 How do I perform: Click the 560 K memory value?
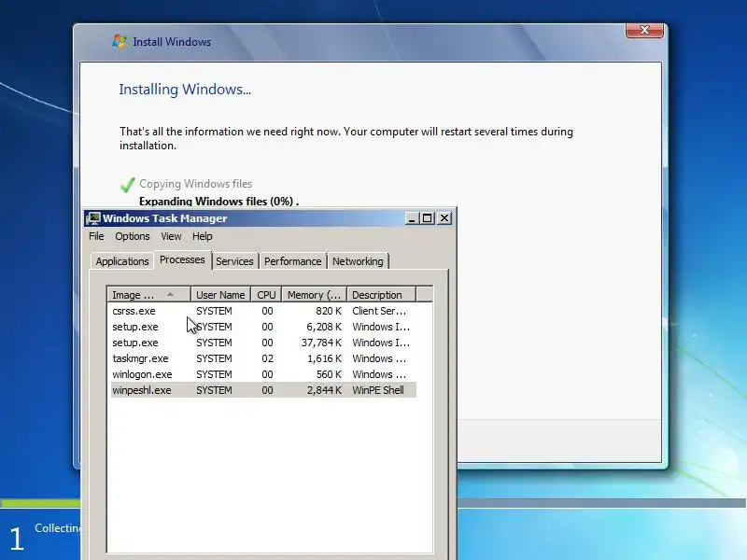(329, 374)
